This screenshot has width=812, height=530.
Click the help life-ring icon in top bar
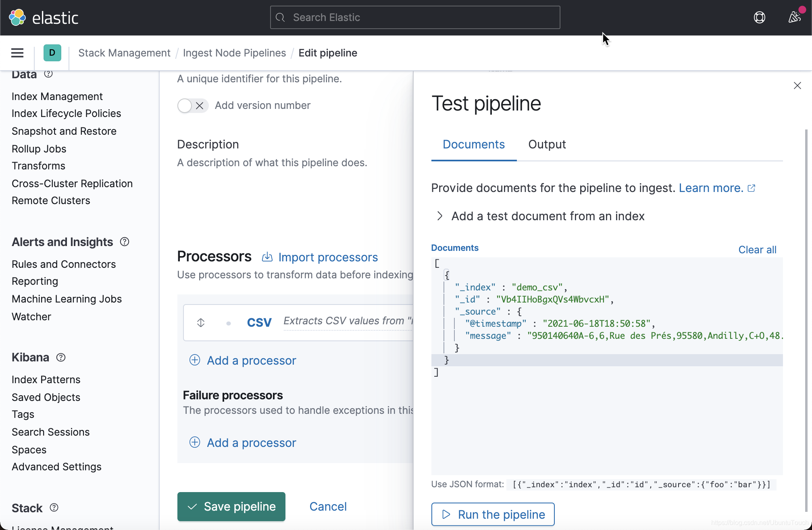760,17
